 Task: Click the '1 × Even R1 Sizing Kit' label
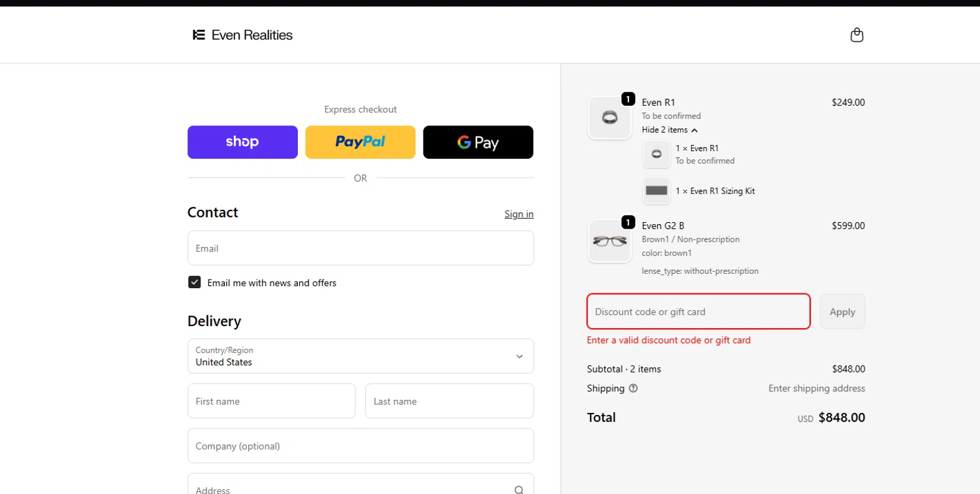tap(715, 191)
